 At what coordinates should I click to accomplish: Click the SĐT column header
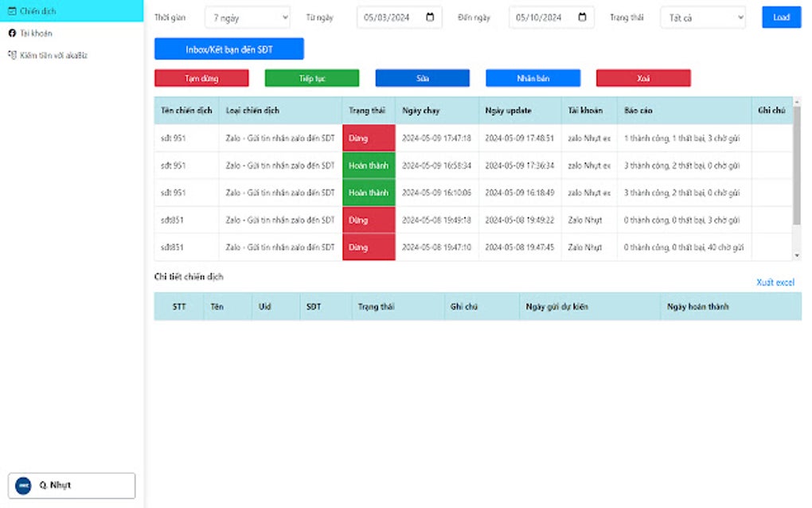326,307
